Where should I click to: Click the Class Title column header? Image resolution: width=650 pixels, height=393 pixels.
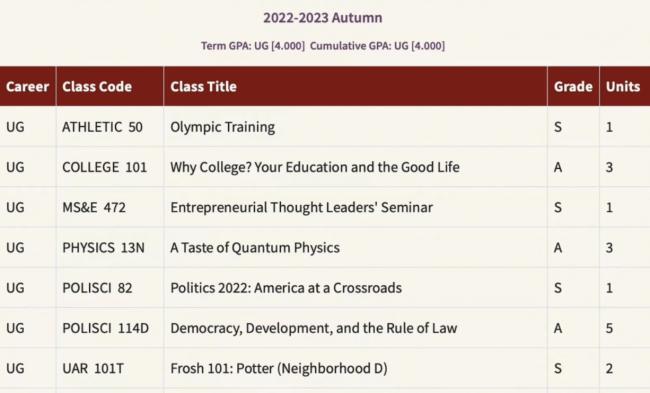click(204, 86)
